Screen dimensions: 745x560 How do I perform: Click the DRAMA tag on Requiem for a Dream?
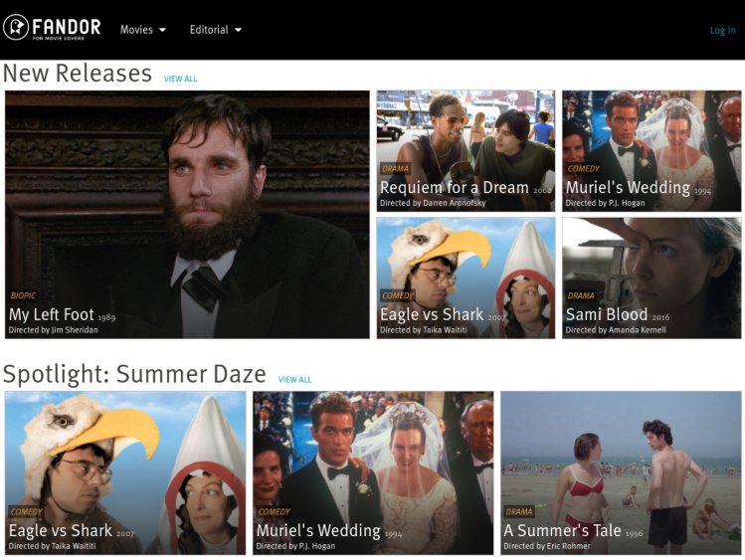coord(395,169)
